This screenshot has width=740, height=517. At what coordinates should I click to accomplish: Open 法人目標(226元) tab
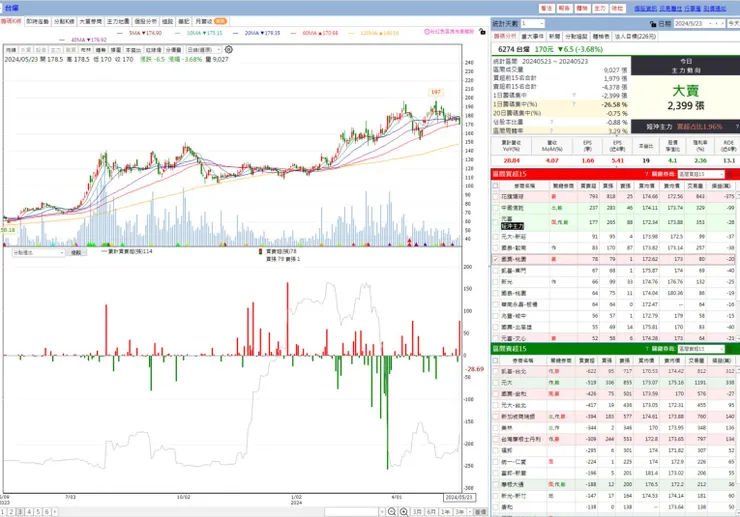point(635,36)
